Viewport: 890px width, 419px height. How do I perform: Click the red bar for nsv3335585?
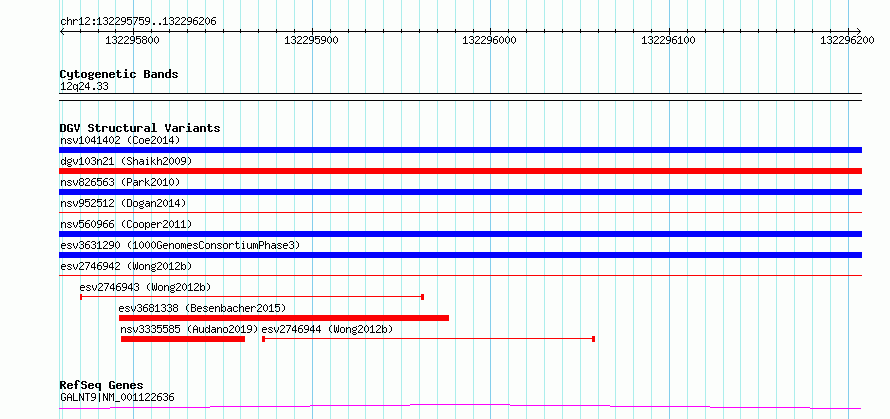point(183,339)
